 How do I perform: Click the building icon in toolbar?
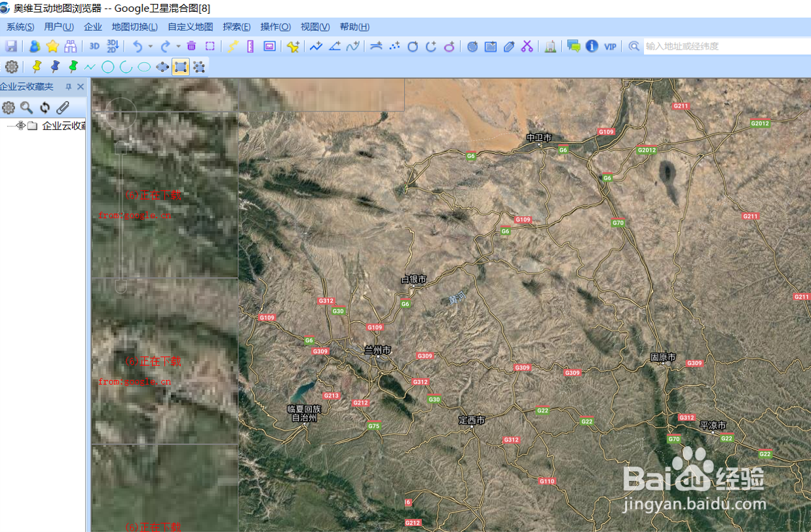click(550, 47)
